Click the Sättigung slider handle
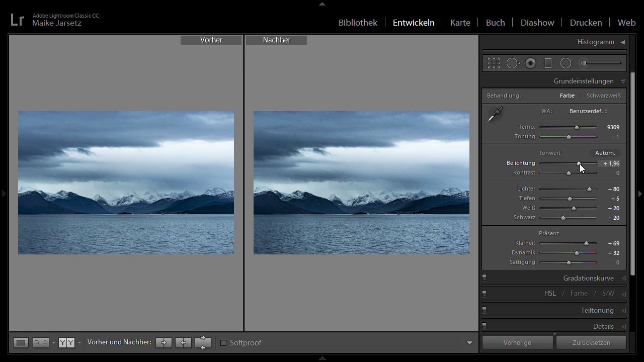Viewport: 644px width, 362px height. point(569,262)
